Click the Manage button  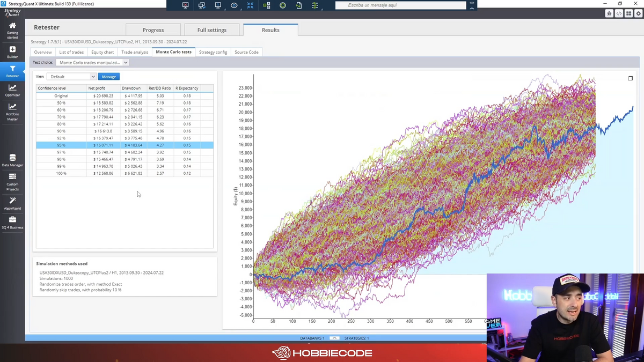point(109,77)
